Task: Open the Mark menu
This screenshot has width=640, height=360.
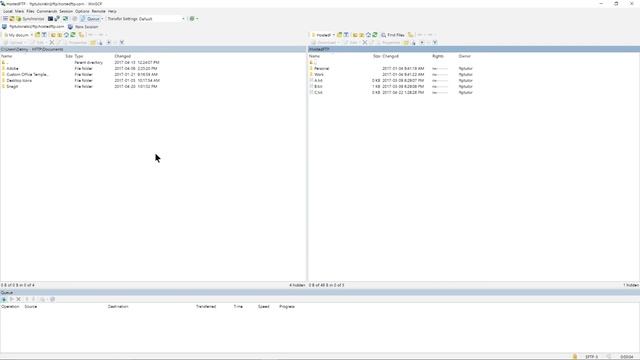Action: coord(19,11)
